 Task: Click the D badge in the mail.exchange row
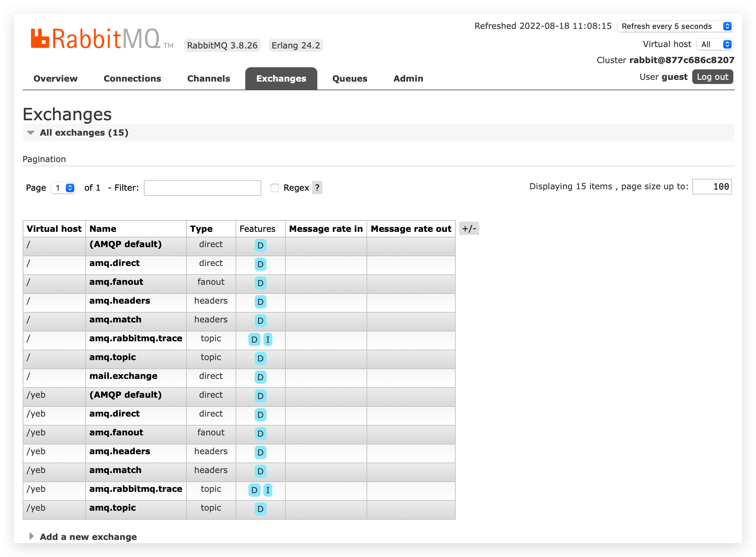coord(260,377)
